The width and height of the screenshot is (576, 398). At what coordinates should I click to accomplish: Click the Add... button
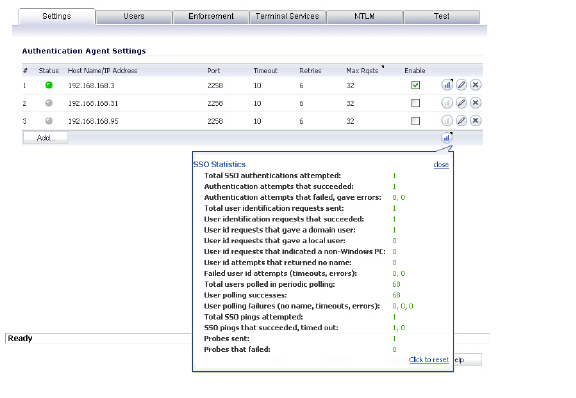pos(45,138)
